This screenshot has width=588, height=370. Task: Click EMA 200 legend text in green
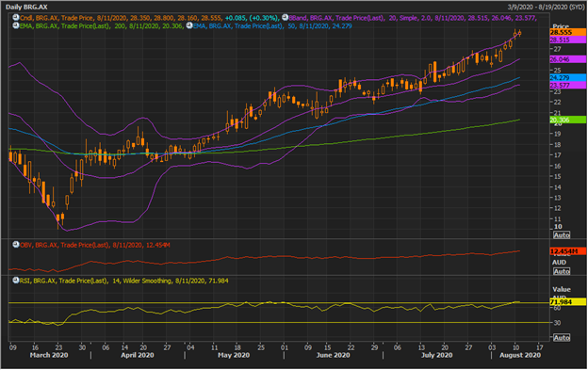coord(102,25)
